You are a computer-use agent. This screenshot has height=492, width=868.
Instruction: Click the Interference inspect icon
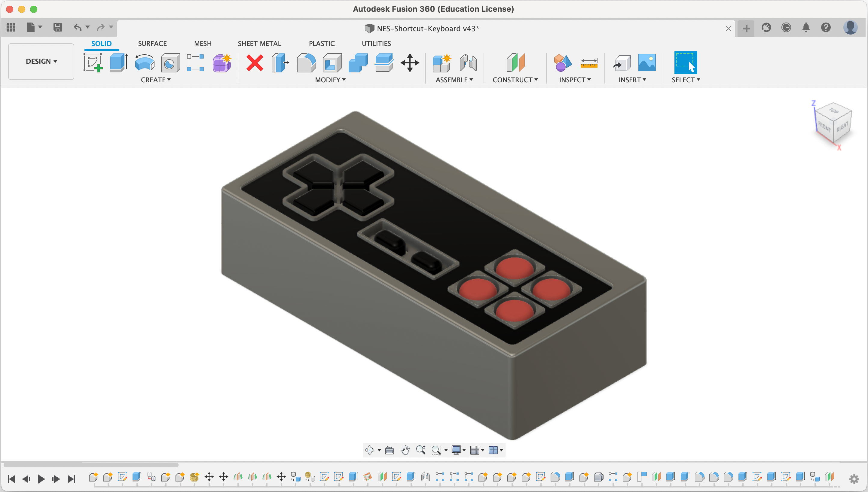562,62
